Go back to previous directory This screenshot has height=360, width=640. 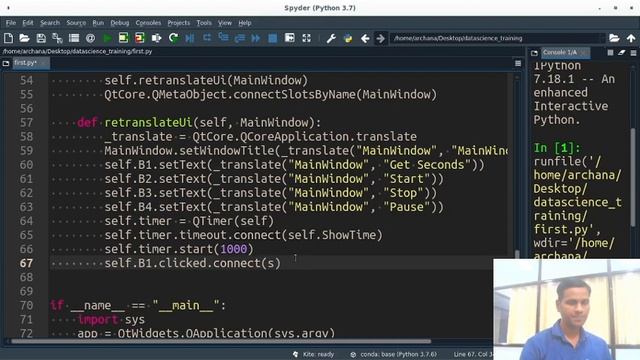(x=365, y=38)
